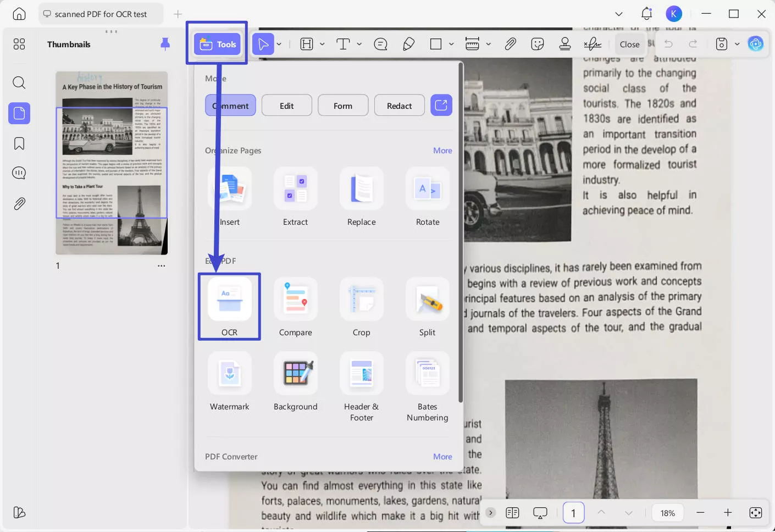Expand the cursor tool dropdown arrow
This screenshot has height=532, width=775.
click(x=279, y=44)
